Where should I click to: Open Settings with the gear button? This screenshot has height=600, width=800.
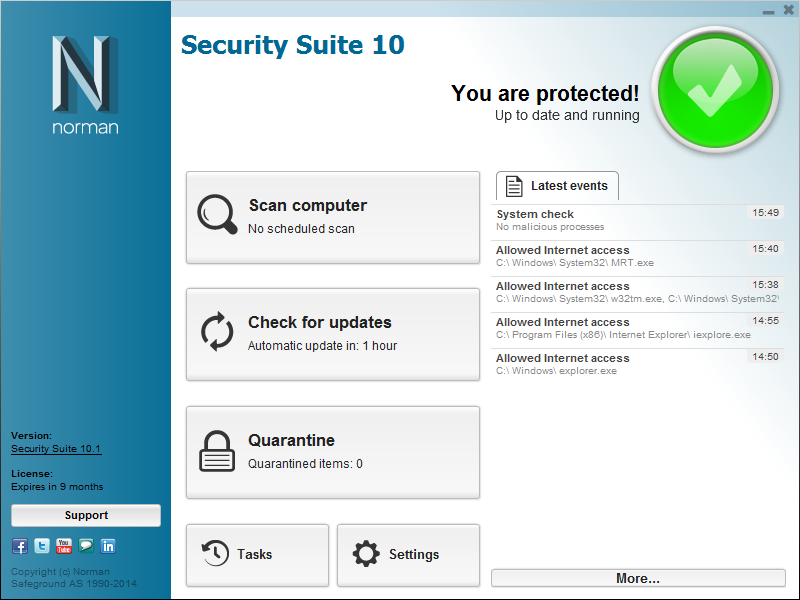tap(408, 555)
